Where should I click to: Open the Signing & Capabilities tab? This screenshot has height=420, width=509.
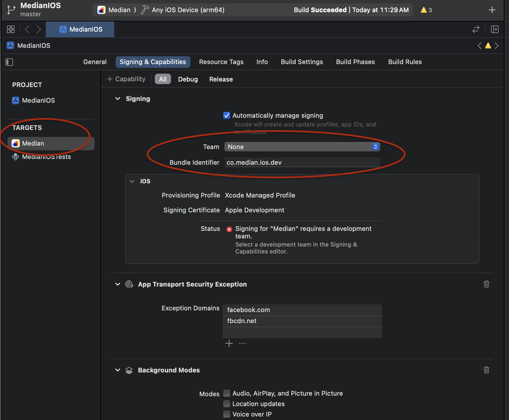pyautogui.click(x=153, y=62)
